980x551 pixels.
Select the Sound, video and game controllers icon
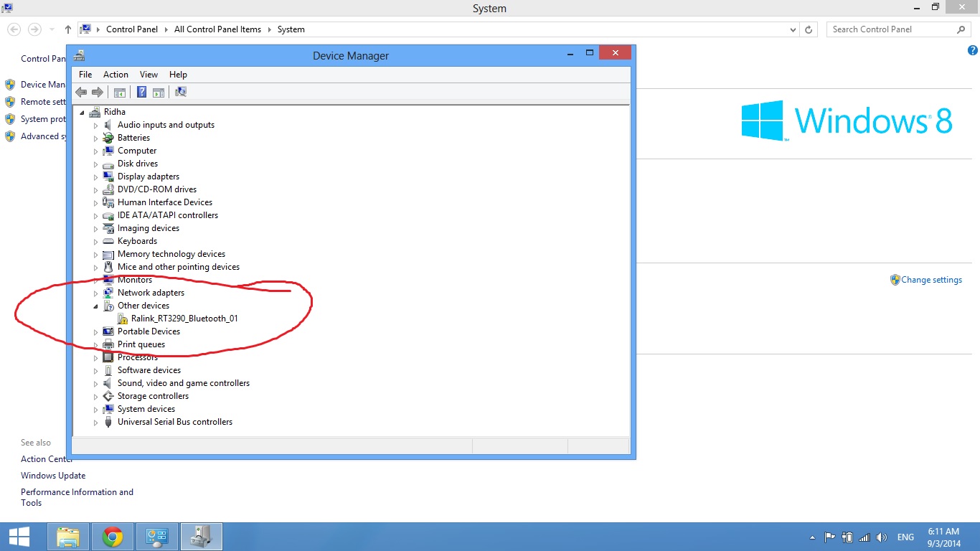108,383
